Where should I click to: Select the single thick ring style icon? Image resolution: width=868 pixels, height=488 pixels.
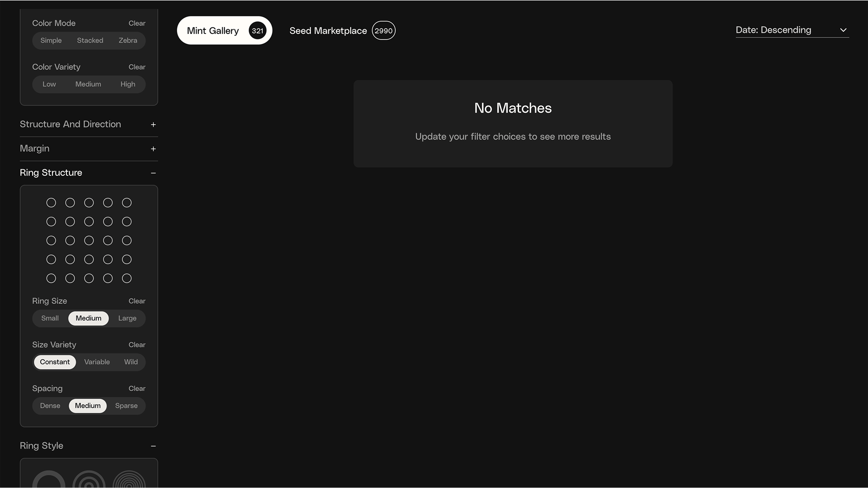pyautogui.click(x=49, y=481)
